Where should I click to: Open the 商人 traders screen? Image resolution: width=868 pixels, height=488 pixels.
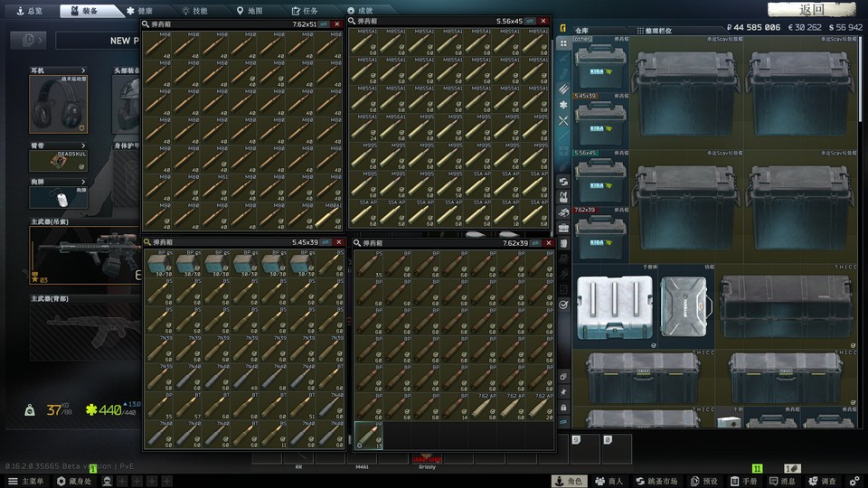[x=609, y=481]
